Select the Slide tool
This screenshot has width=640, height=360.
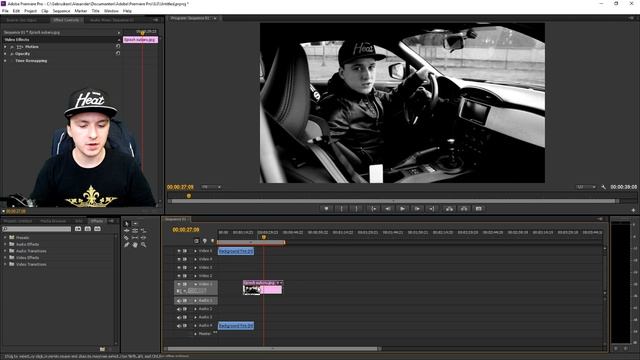point(144,238)
